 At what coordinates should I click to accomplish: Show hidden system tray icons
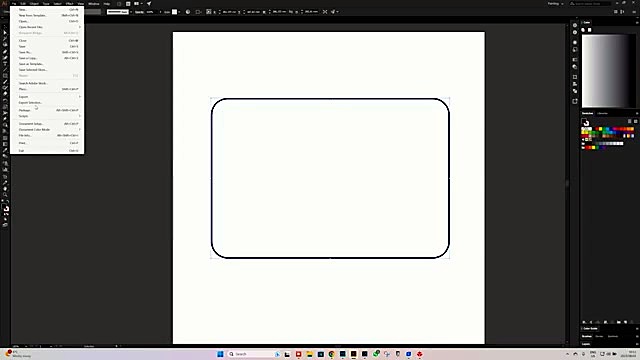click(x=567, y=354)
